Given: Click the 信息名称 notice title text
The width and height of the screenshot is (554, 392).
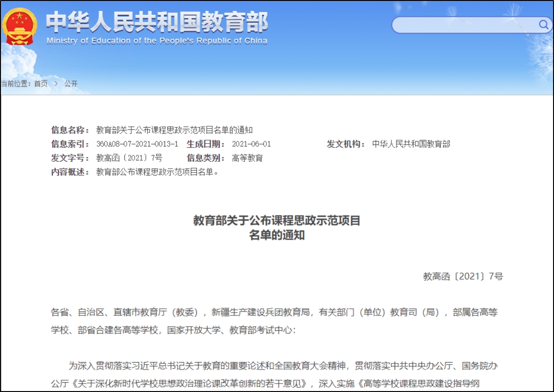Looking at the screenshot, I should pyautogui.click(x=174, y=130).
